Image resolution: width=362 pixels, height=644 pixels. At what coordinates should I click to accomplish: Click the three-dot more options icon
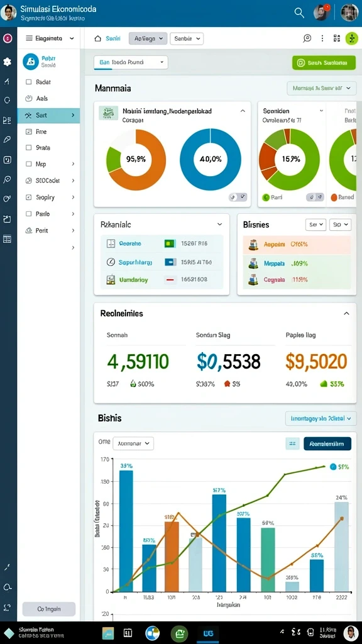tap(322, 38)
